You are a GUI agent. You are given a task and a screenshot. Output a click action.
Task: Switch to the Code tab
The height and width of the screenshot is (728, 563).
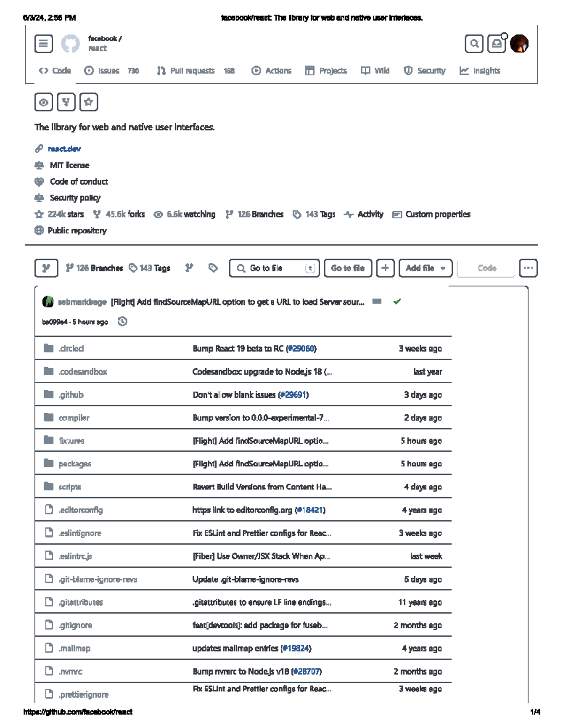coord(55,71)
